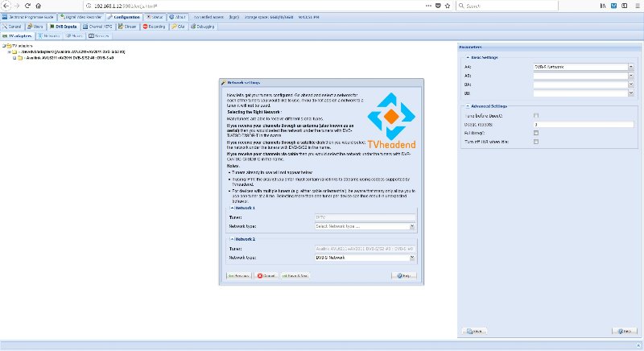Screen dimensions: 644x351
Task: Open the About tab
Action: (x=177, y=17)
